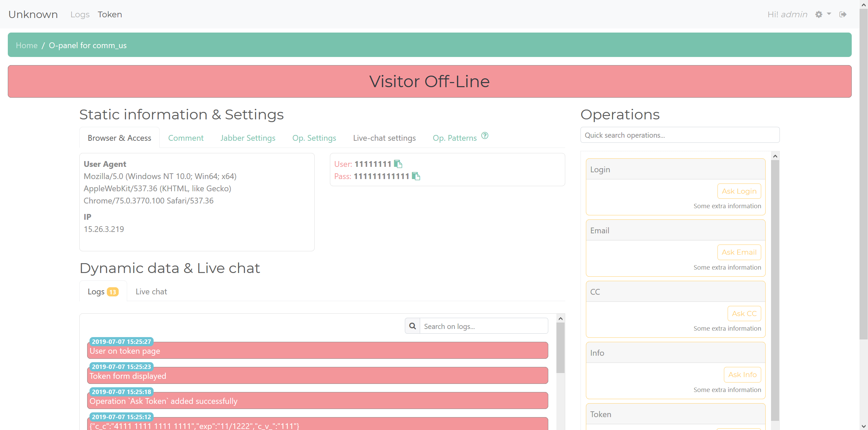Click the Ask Info button

743,375
